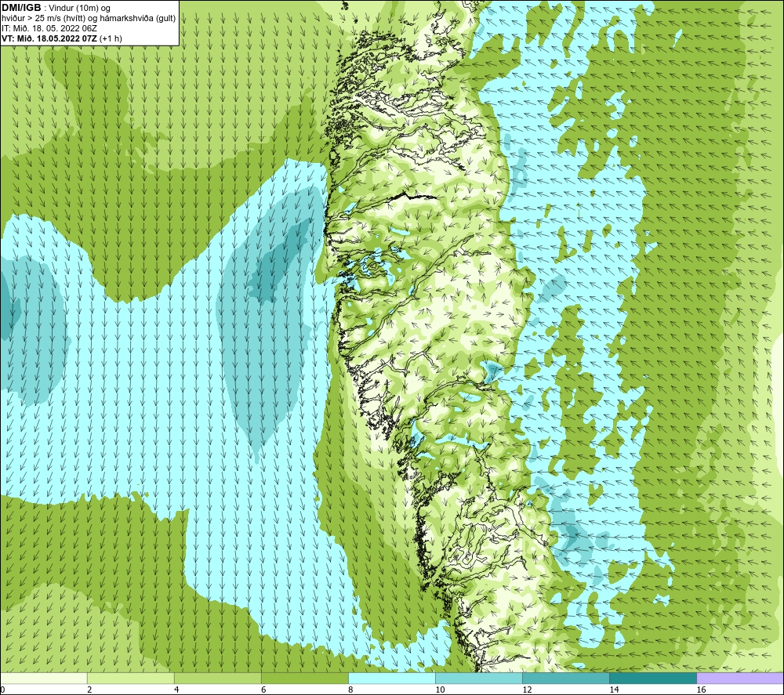This screenshot has width=784, height=695.
Task: Click the 12–14 m/s teal legend swatch
Action: coord(566,678)
